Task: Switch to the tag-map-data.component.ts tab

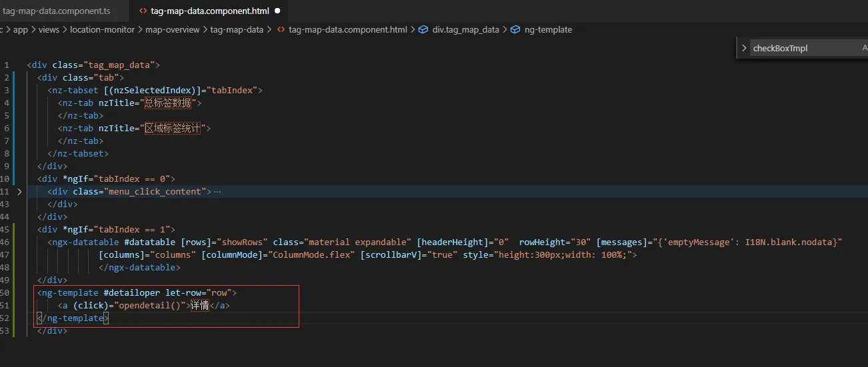Action: 56,11
